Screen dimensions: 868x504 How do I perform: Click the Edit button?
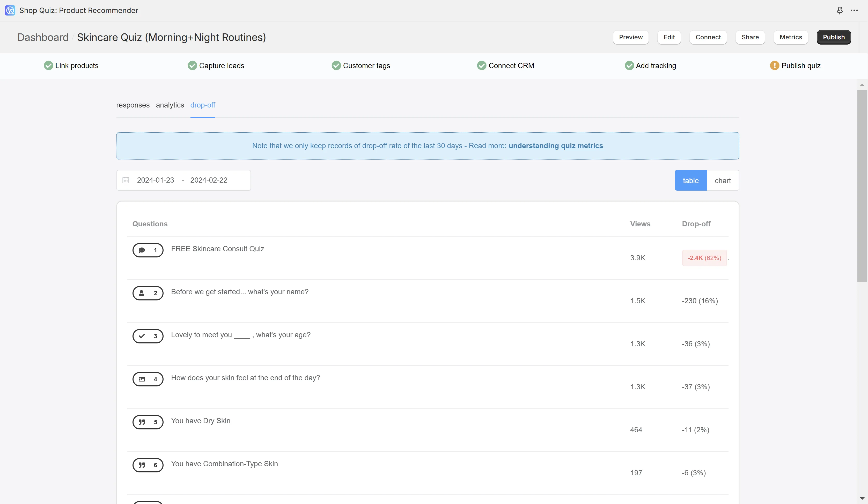tap(669, 37)
